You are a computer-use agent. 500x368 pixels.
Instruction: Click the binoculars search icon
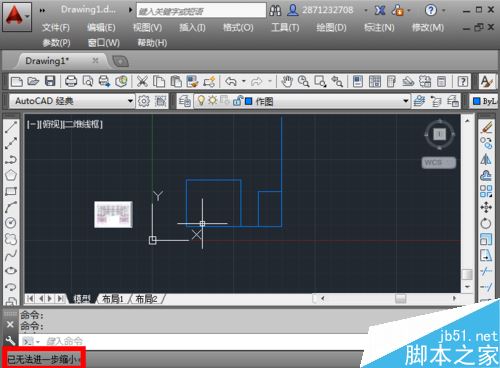pos(275,11)
